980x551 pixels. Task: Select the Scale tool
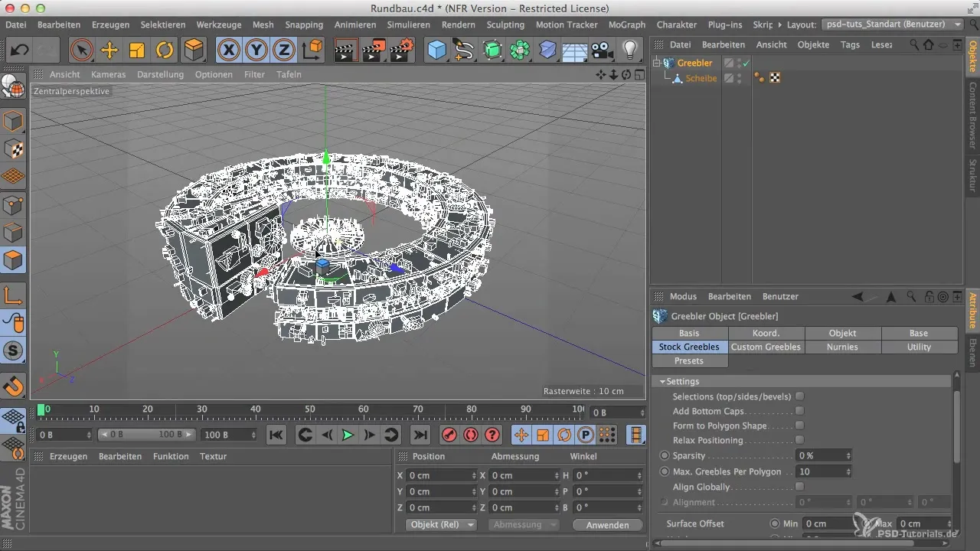tap(137, 51)
